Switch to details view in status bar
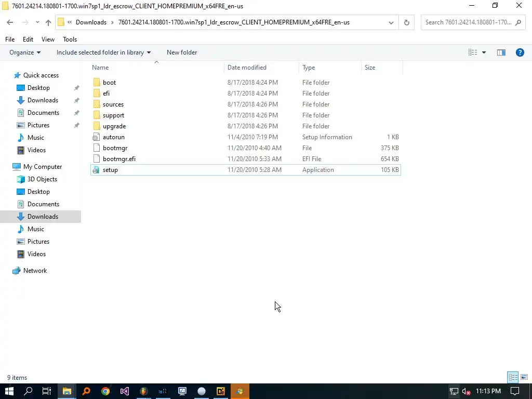 pos(513,377)
